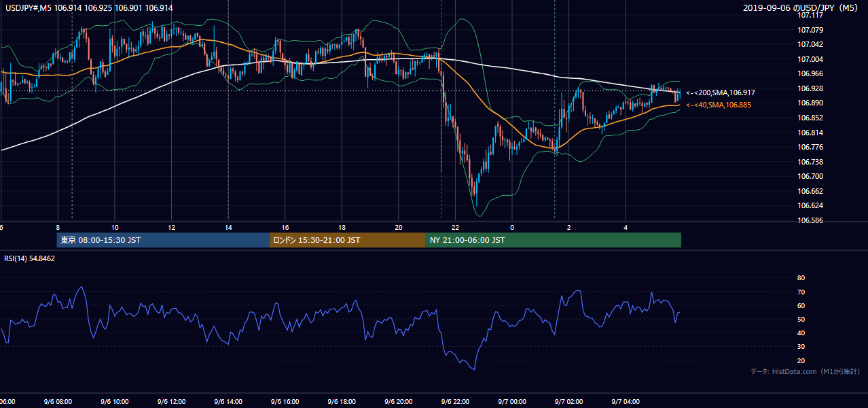This screenshot has width=868, height=408.
Task: Click the 9/6 10:00 time axis label
Action: point(114,402)
